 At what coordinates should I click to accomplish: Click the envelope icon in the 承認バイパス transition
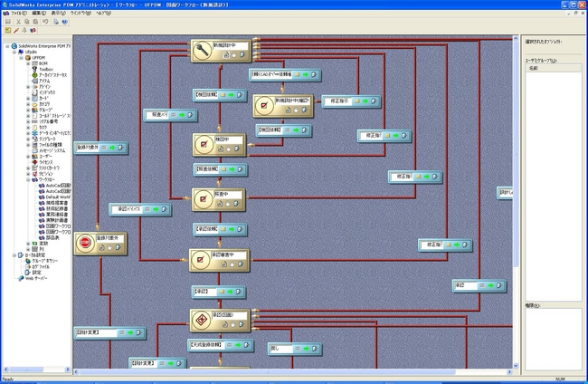[x=147, y=209]
